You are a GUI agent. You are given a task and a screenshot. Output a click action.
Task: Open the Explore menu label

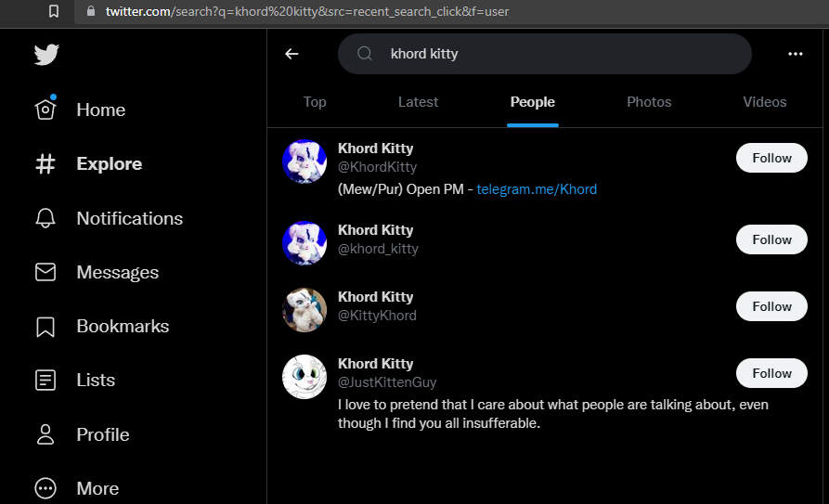[x=110, y=164]
